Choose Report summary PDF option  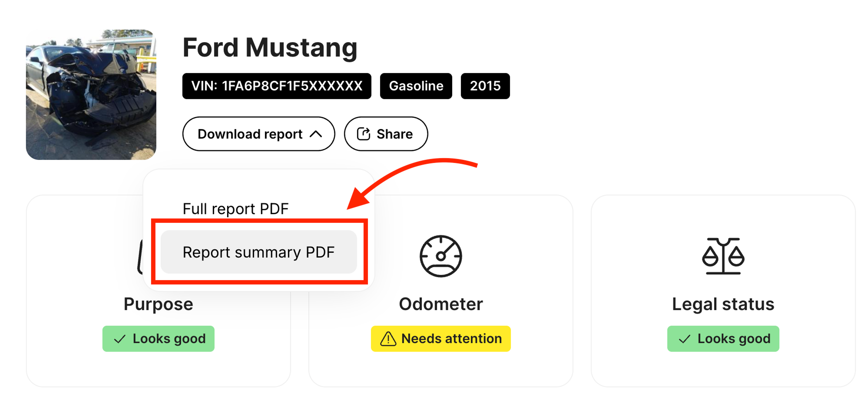258,252
